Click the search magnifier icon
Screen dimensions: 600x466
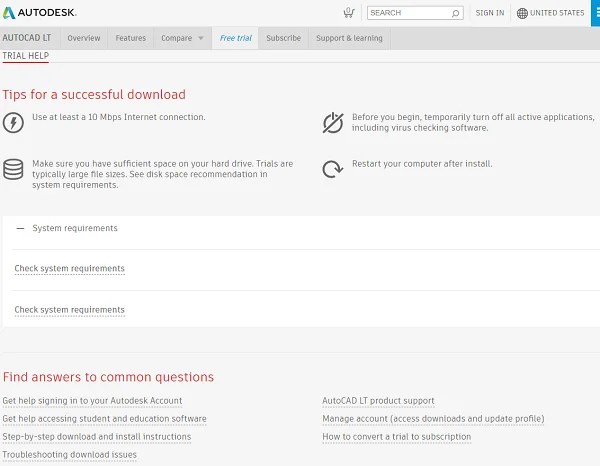[x=456, y=13]
